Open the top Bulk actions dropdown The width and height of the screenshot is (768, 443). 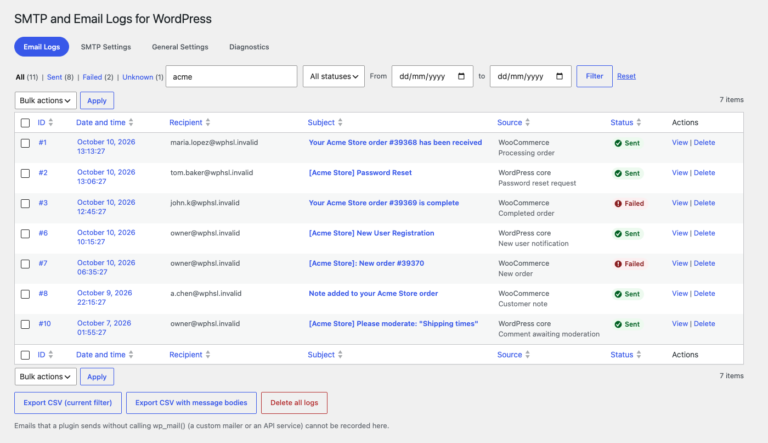46,100
